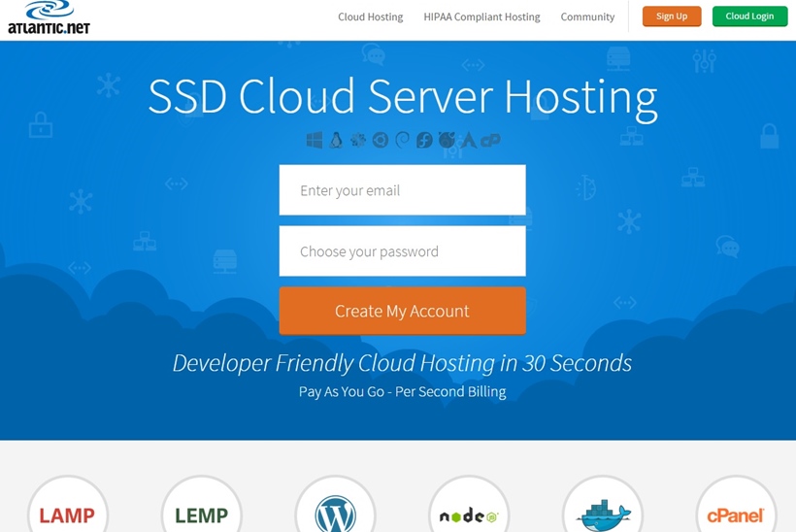Select the Arch Linux icon

tap(469, 140)
